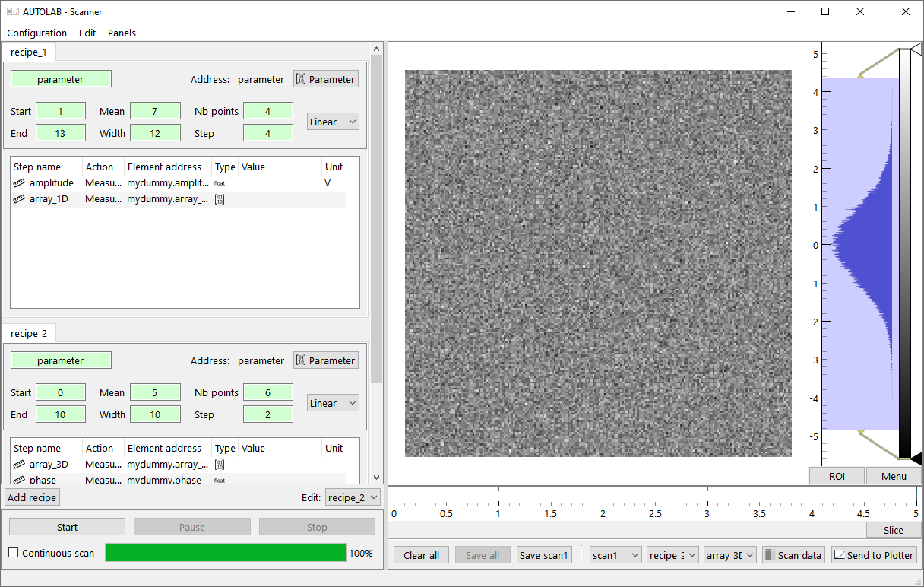
Task: Open the Edit menu
Action: (87, 33)
